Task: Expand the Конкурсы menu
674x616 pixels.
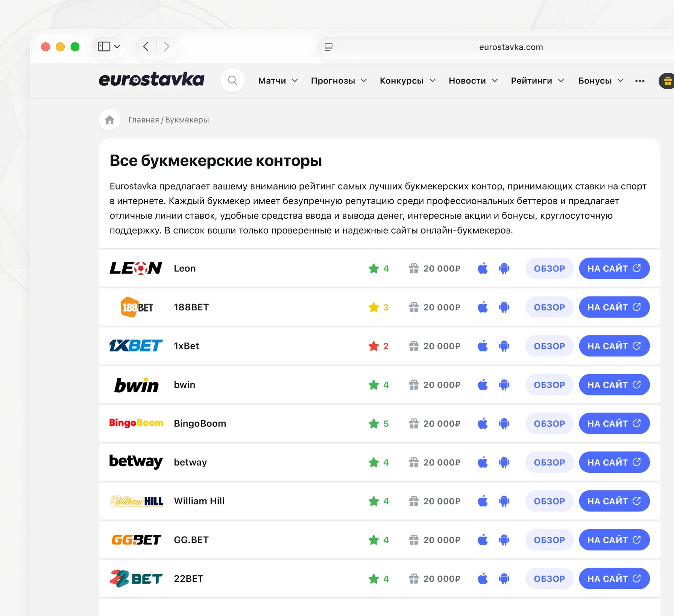Action: coord(408,81)
